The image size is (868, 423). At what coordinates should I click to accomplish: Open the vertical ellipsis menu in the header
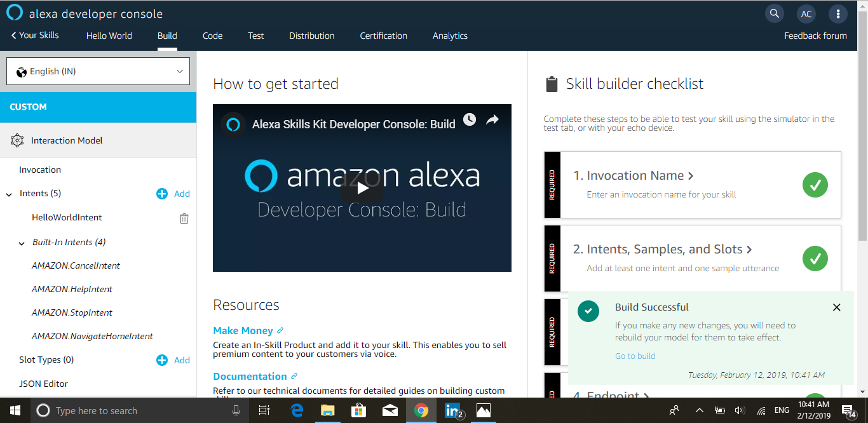point(838,13)
